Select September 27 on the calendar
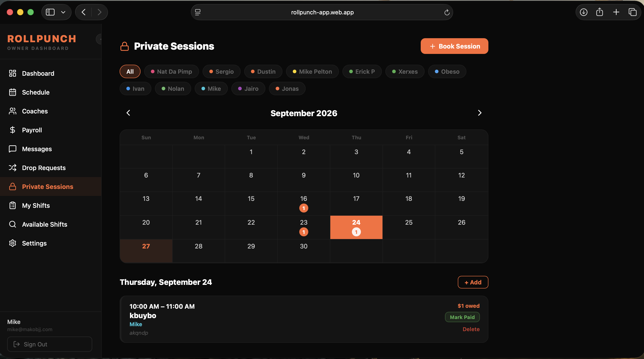This screenshot has height=359, width=644. pyautogui.click(x=146, y=251)
